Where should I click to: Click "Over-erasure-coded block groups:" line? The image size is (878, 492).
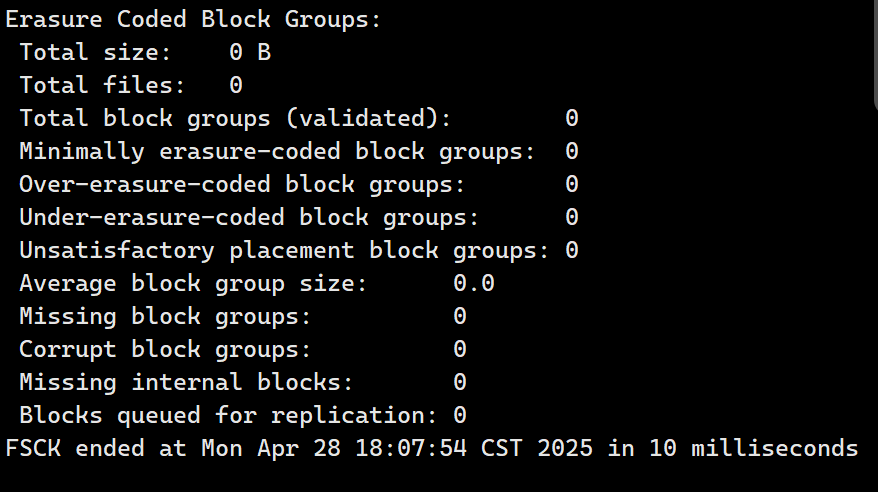click(x=242, y=184)
